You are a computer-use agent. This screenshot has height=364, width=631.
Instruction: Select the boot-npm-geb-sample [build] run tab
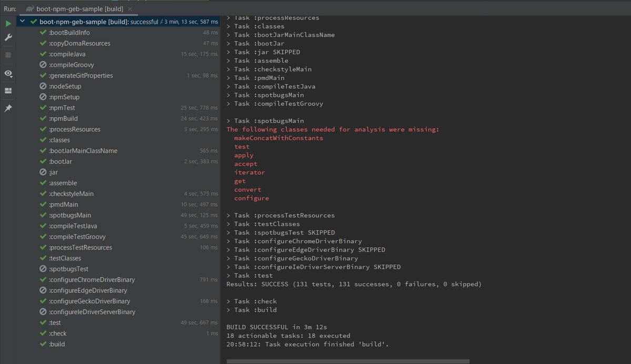click(x=79, y=9)
